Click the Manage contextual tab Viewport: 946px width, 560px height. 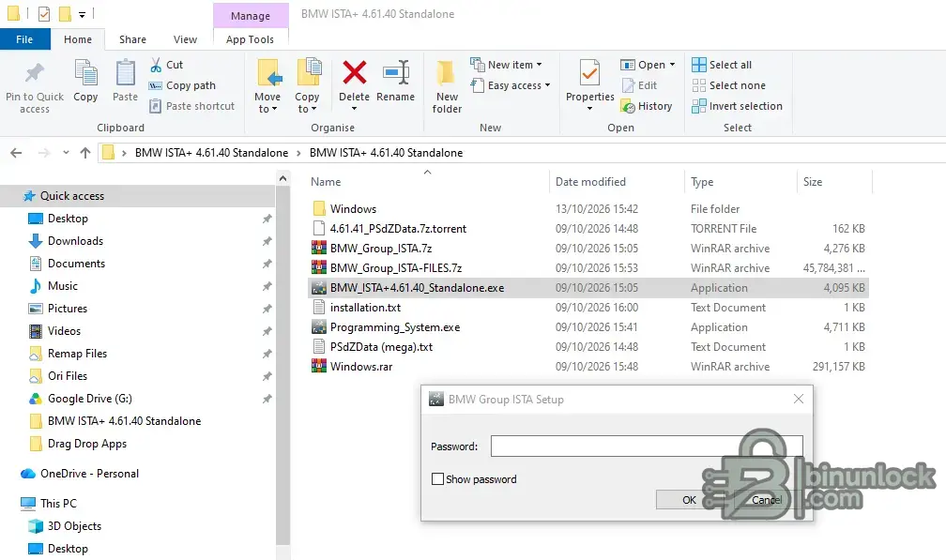(251, 16)
